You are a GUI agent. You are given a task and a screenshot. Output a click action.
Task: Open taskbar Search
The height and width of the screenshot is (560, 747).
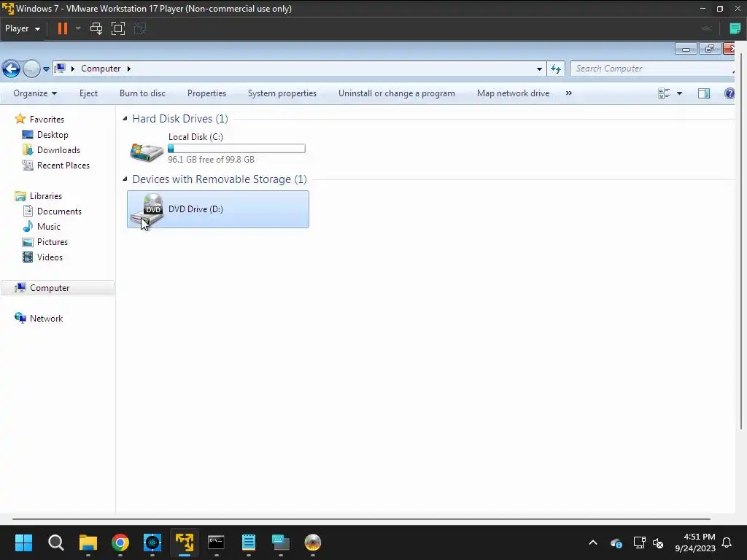[x=55, y=542]
